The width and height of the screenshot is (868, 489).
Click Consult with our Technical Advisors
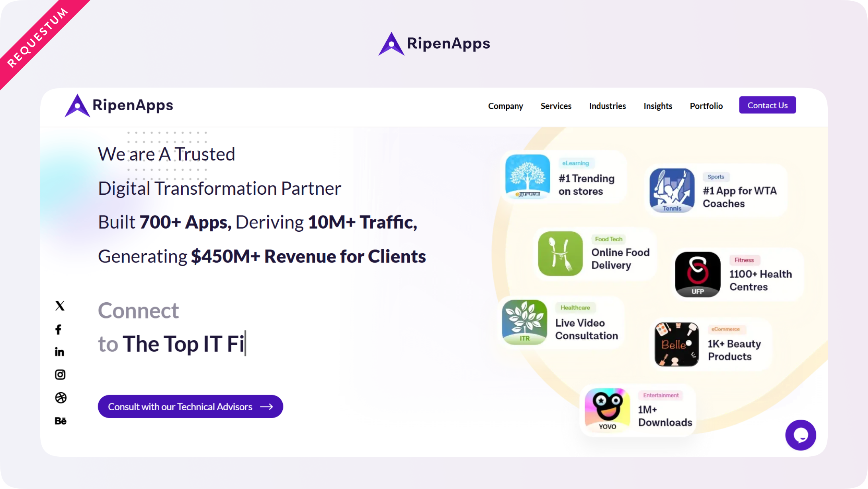(190, 407)
